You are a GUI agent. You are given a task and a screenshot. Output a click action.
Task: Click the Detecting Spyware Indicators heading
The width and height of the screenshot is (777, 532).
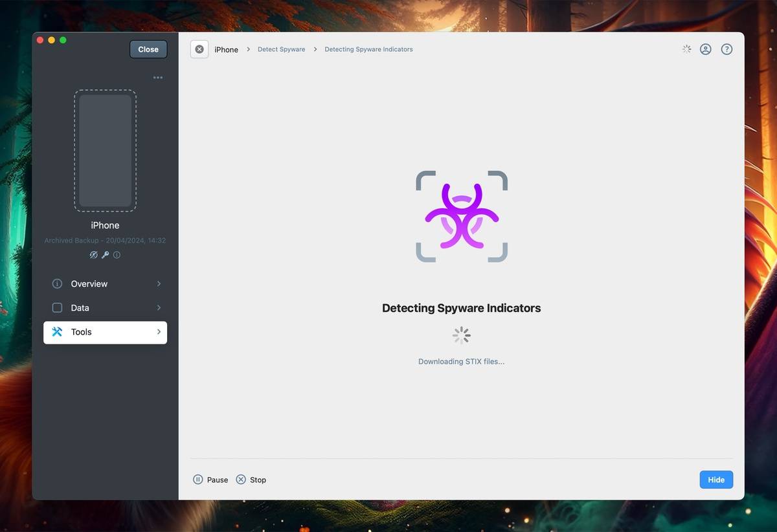pyautogui.click(x=461, y=308)
